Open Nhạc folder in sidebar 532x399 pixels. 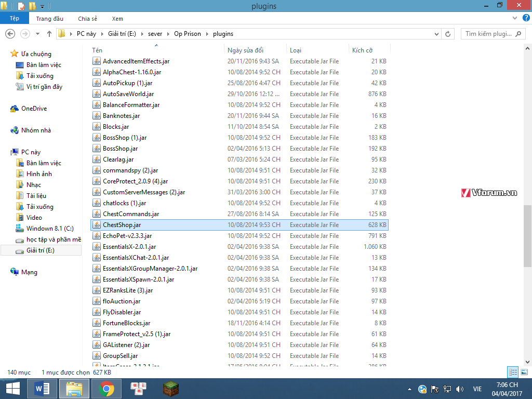point(34,185)
